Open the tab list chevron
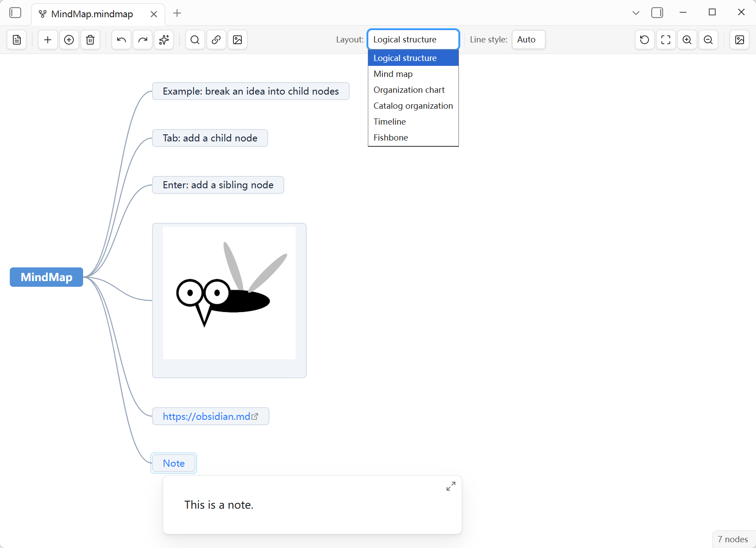The image size is (756, 548). click(x=636, y=13)
